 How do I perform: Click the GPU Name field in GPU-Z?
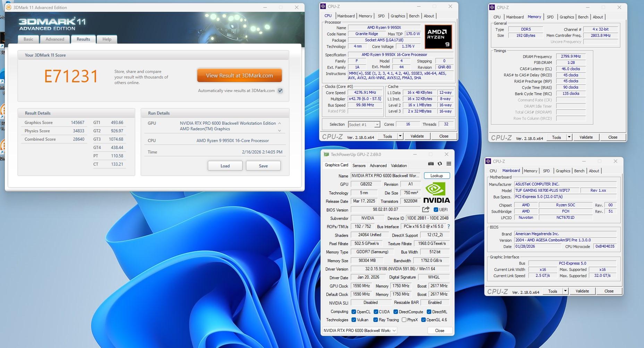[385, 176]
